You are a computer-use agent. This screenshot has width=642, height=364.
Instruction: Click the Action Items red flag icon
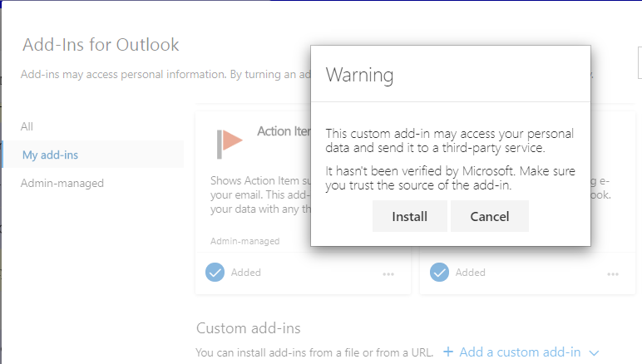pos(230,144)
